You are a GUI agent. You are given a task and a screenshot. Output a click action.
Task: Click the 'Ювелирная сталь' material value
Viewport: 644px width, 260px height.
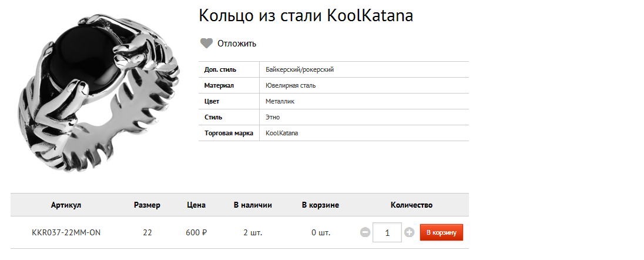point(291,86)
